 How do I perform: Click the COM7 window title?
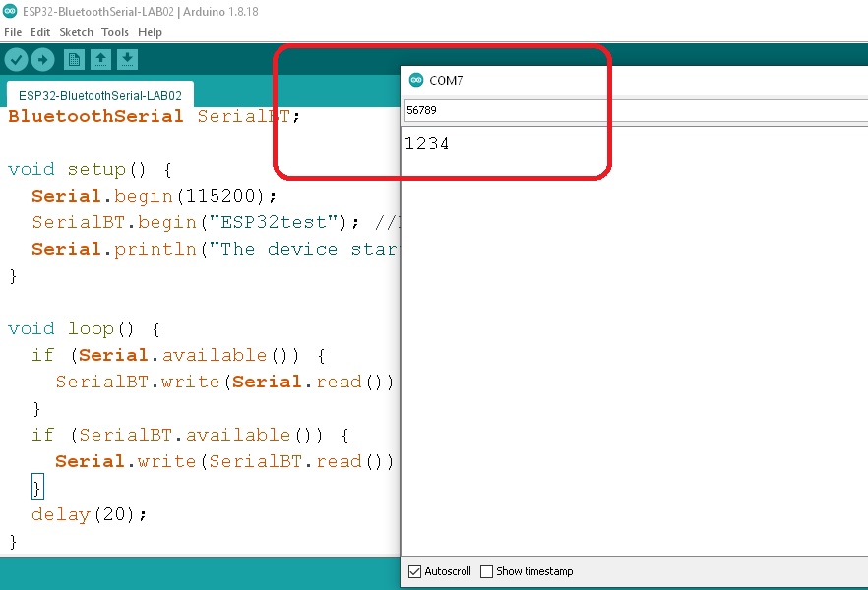pos(446,81)
